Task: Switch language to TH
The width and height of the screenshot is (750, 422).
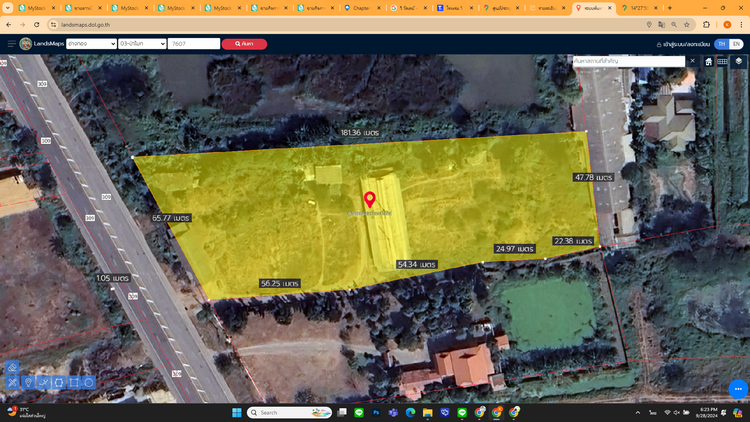Action: 722,44
